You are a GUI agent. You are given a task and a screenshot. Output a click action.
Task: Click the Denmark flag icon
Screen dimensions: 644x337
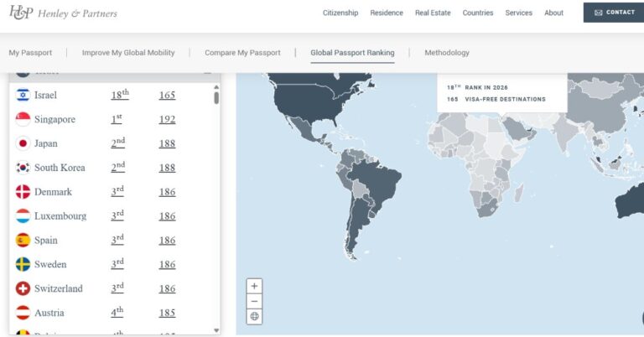click(x=23, y=192)
